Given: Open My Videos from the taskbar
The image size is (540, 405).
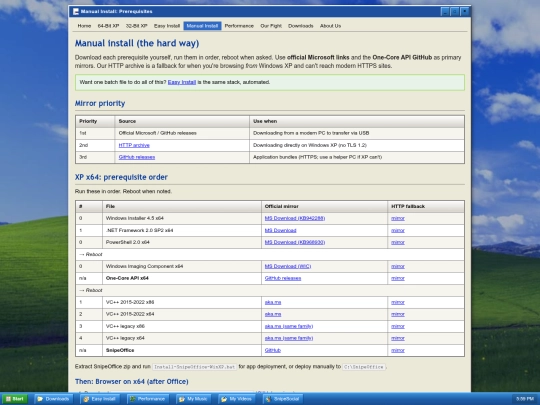Looking at the screenshot, I should tap(237, 399).
